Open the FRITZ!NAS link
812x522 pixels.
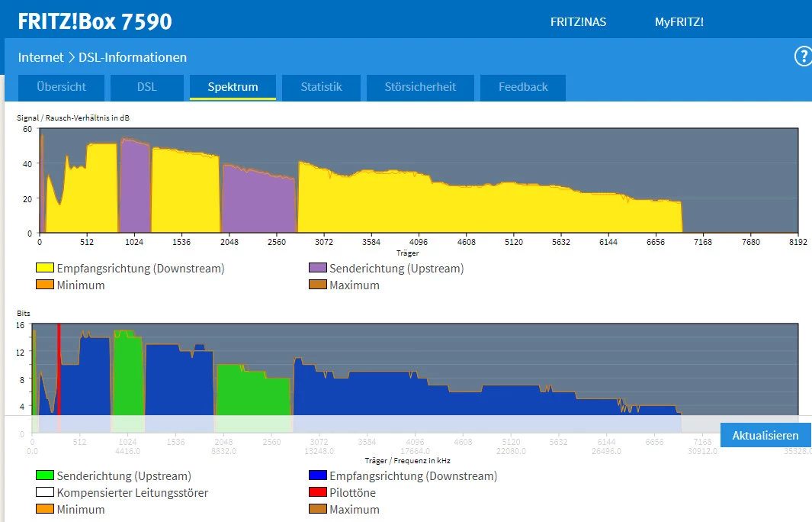pyautogui.click(x=578, y=21)
